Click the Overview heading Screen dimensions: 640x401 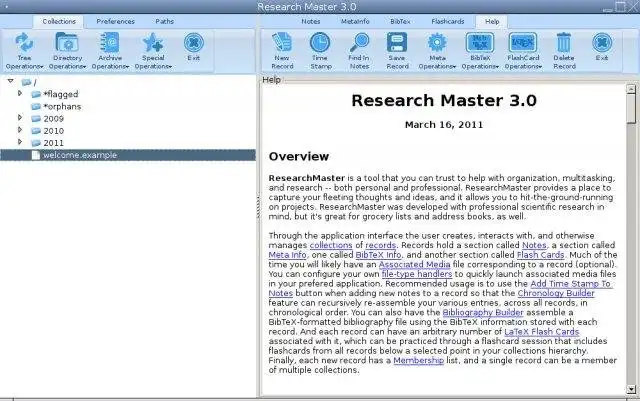(299, 156)
